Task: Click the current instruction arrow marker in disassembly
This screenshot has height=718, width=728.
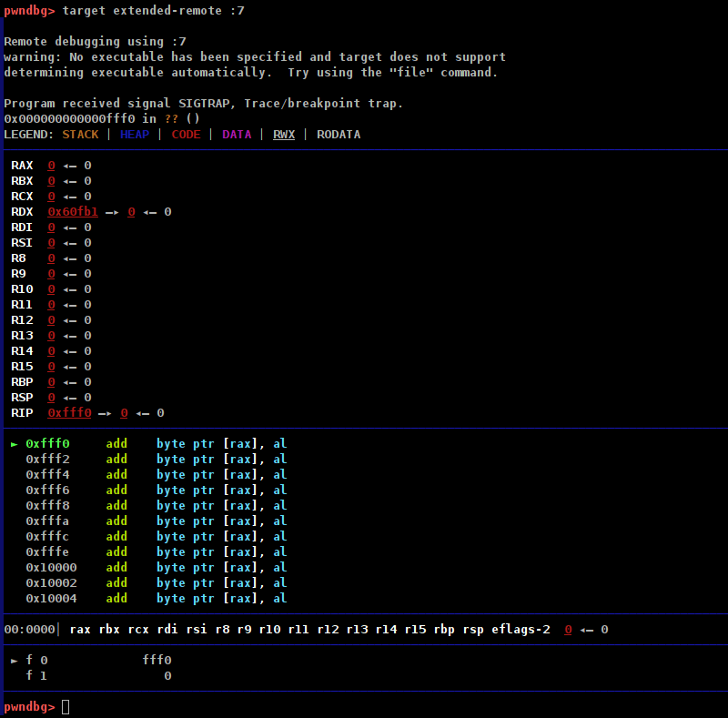Action: point(15,444)
